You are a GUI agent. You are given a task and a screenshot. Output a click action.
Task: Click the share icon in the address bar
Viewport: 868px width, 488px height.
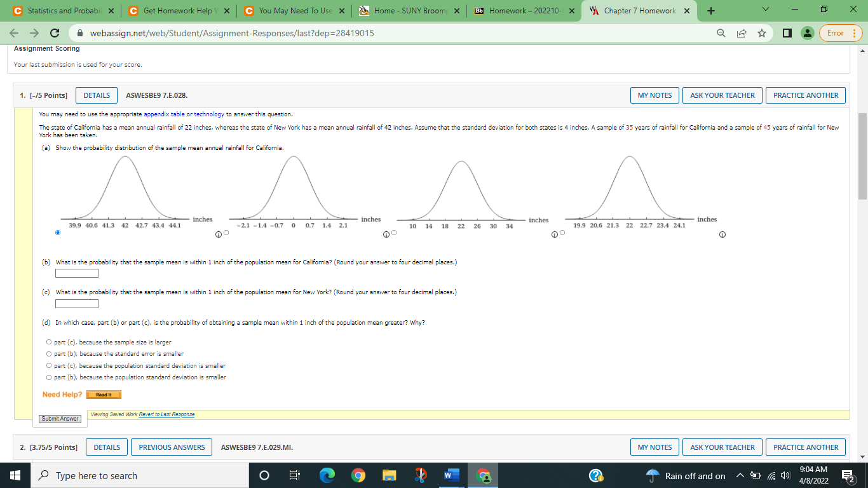(x=741, y=32)
